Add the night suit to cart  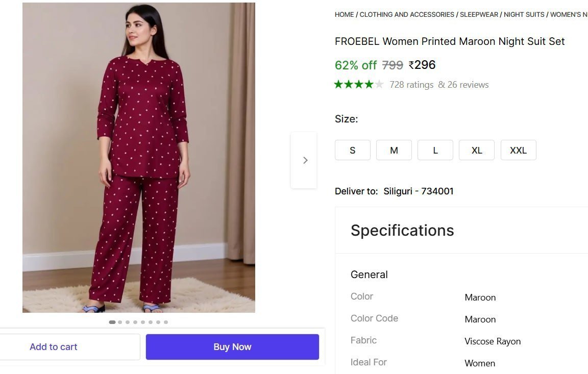(x=54, y=347)
